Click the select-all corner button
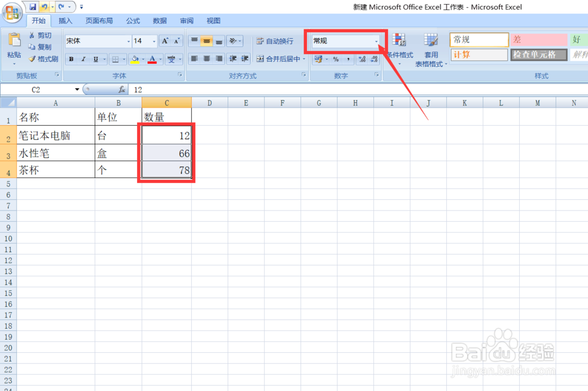Image resolution: width=588 pixels, height=391 pixels. click(x=8, y=102)
